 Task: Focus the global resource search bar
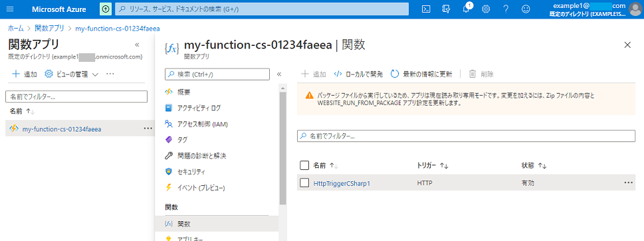(262, 9)
